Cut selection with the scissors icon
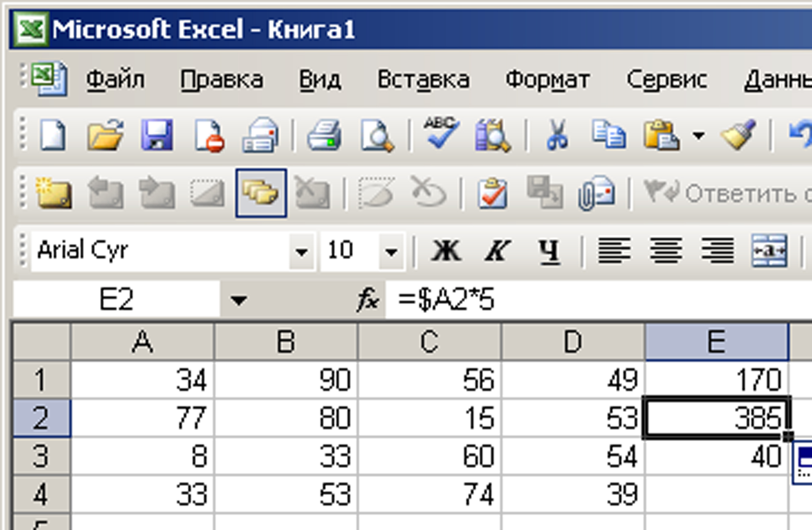 (x=557, y=135)
